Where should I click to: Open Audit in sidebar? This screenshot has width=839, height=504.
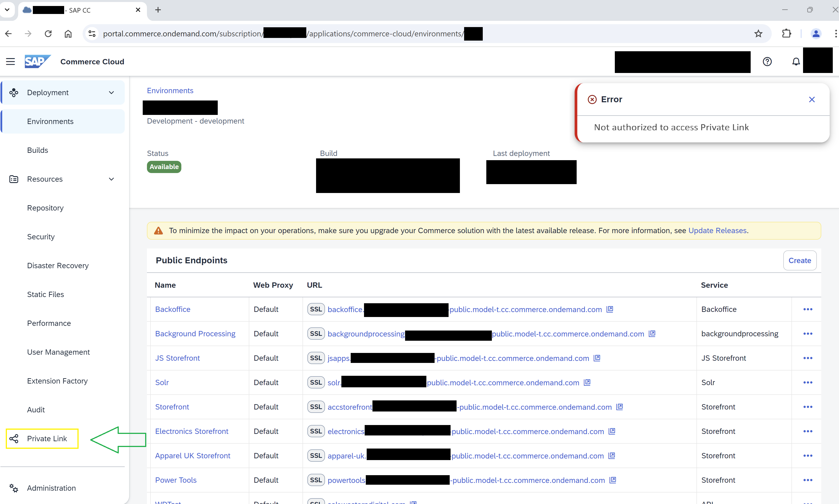[x=36, y=410]
